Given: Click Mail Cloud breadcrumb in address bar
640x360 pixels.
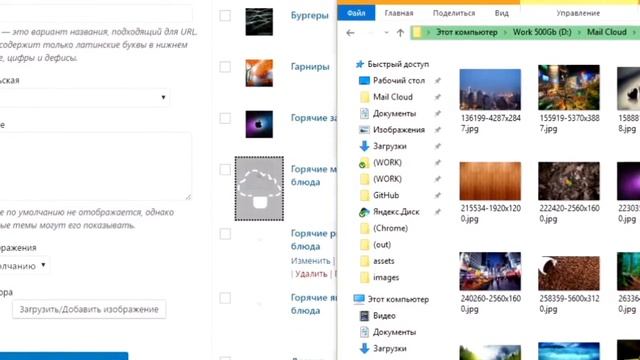Looking at the screenshot, I should pyautogui.click(x=607, y=32).
